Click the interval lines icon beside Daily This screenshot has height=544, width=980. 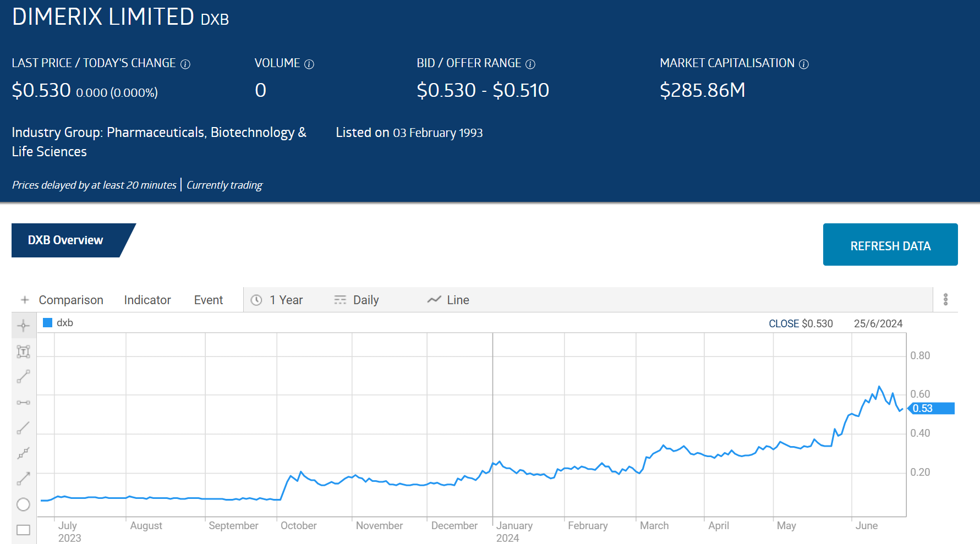click(340, 300)
